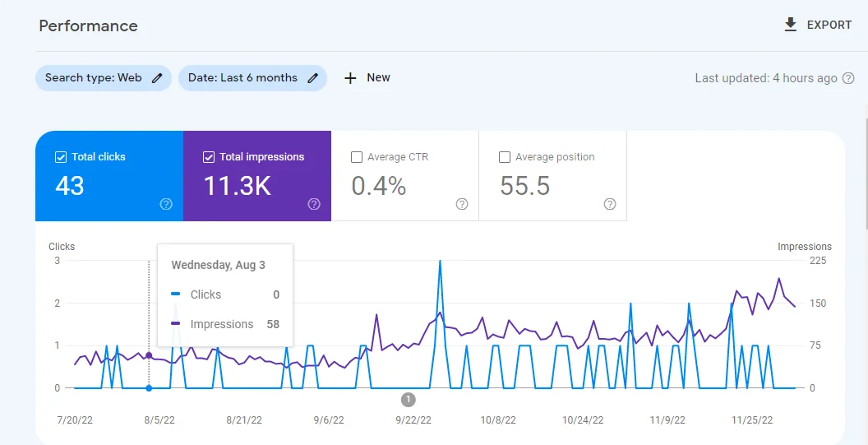Open help icon next to Last updated
The height and width of the screenshot is (445, 868).
848,78
